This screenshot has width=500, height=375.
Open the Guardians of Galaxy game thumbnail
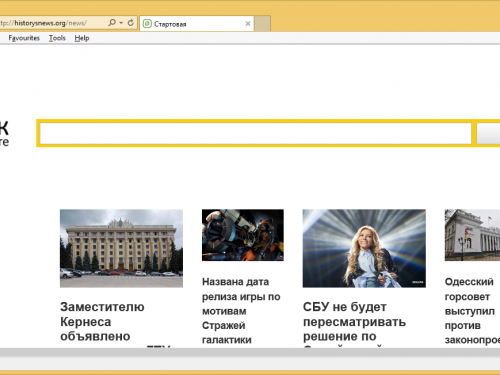click(x=243, y=235)
